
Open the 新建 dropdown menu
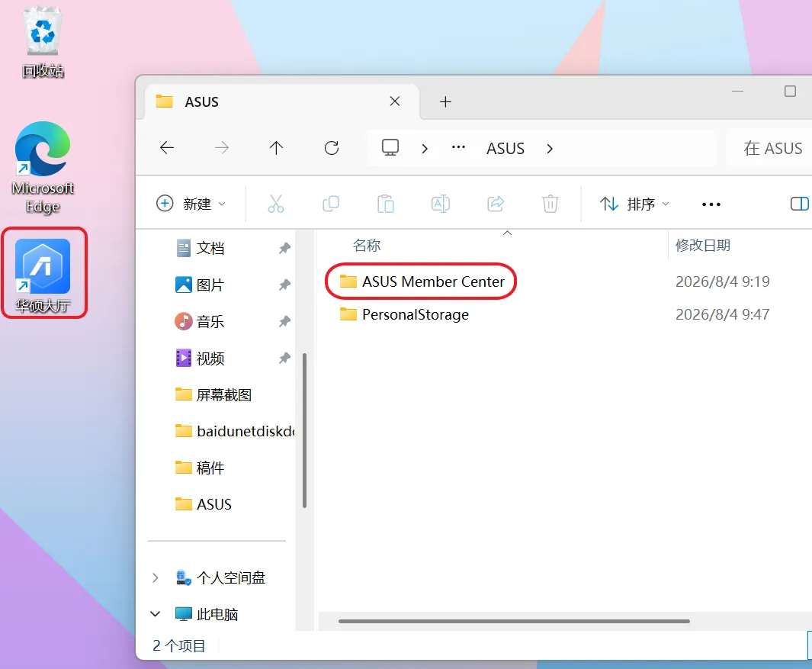pos(191,204)
